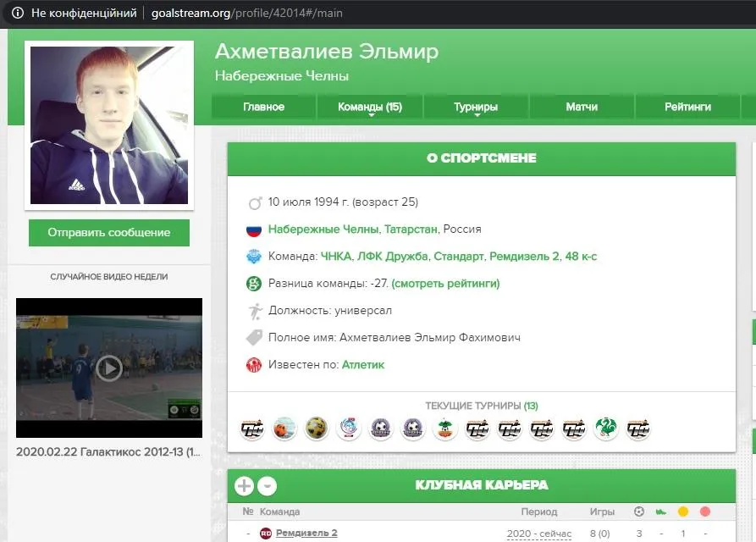This screenshot has height=542, width=756.
Task: Play the random video of the week
Action: click(109, 368)
